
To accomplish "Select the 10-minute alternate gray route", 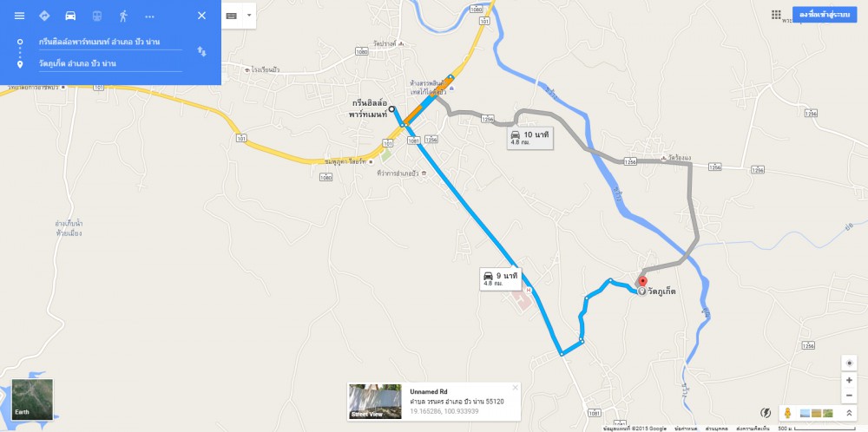I will 530,138.
